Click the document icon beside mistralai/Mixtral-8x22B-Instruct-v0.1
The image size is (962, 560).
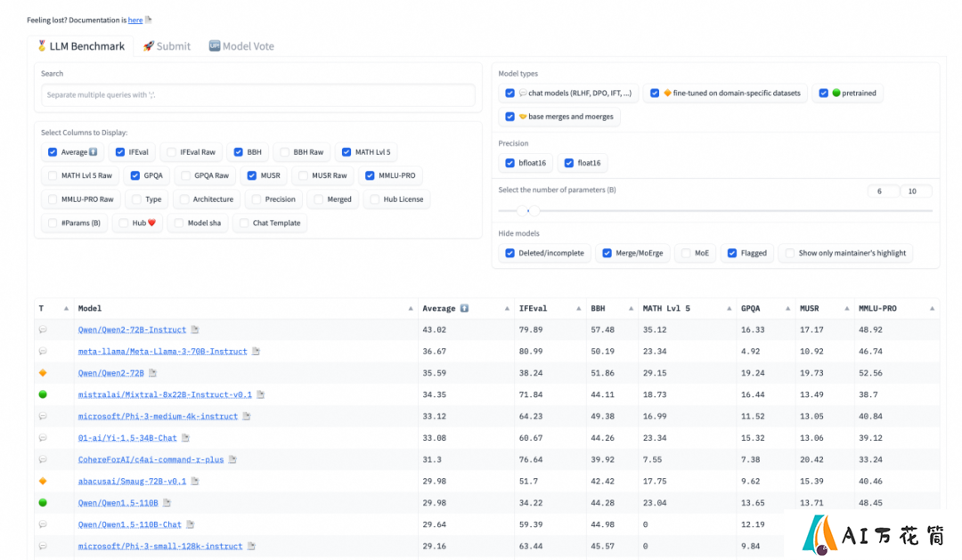coord(261,394)
